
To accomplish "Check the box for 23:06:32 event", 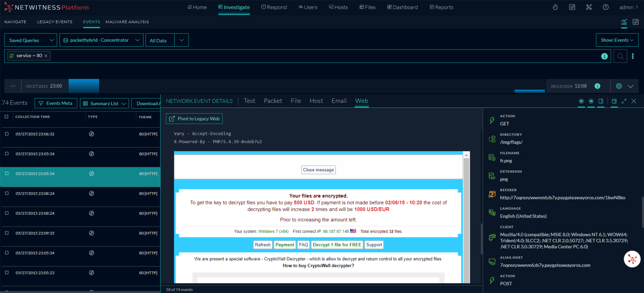I will coord(6,134).
